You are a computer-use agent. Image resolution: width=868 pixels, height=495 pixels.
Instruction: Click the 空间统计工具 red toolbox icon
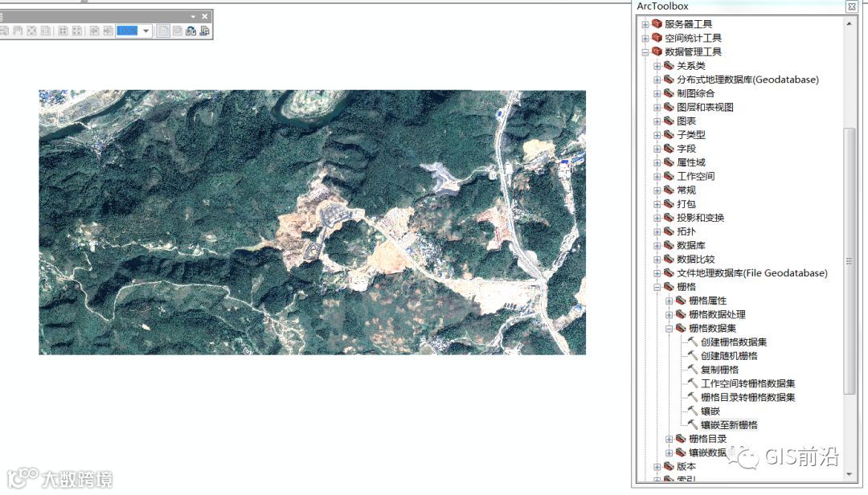click(657, 38)
